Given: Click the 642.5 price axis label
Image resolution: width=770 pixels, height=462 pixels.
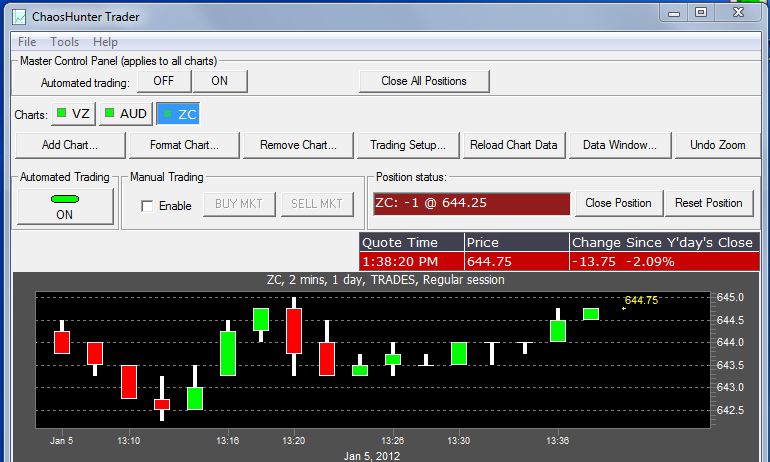Looking at the screenshot, I should 730,410.
